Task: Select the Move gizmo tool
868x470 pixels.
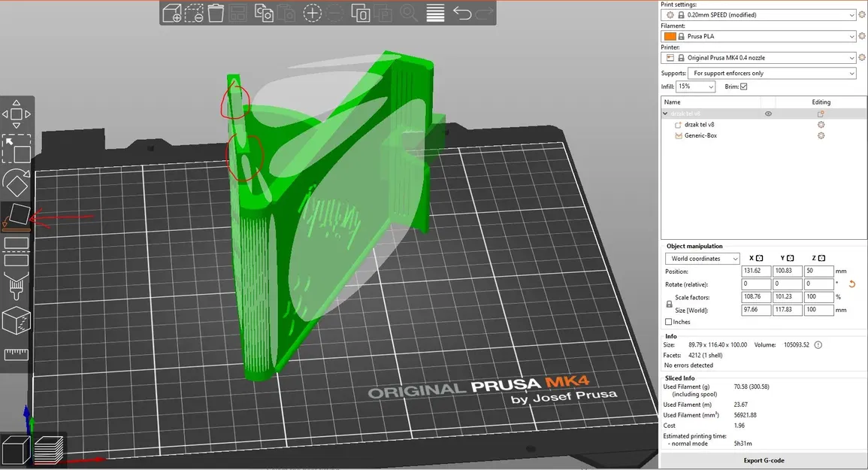Action: point(16,114)
